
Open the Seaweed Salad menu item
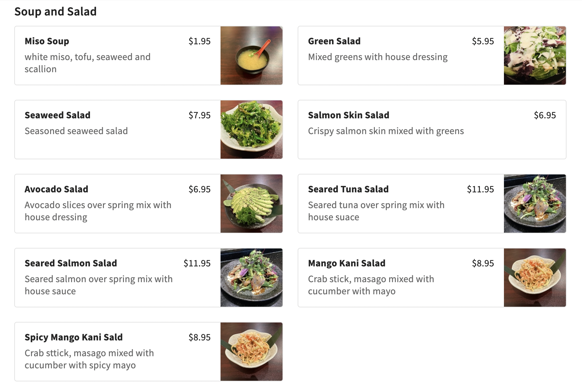pos(57,115)
